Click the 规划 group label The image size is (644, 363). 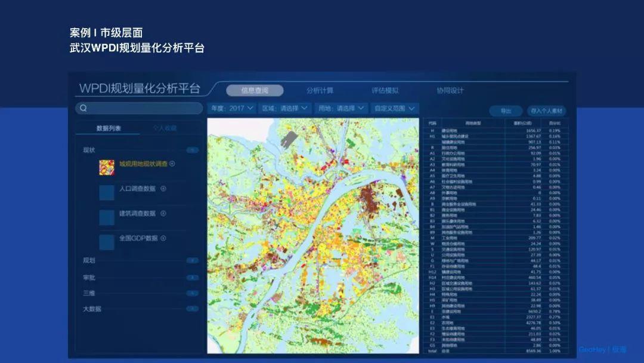[x=89, y=260]
